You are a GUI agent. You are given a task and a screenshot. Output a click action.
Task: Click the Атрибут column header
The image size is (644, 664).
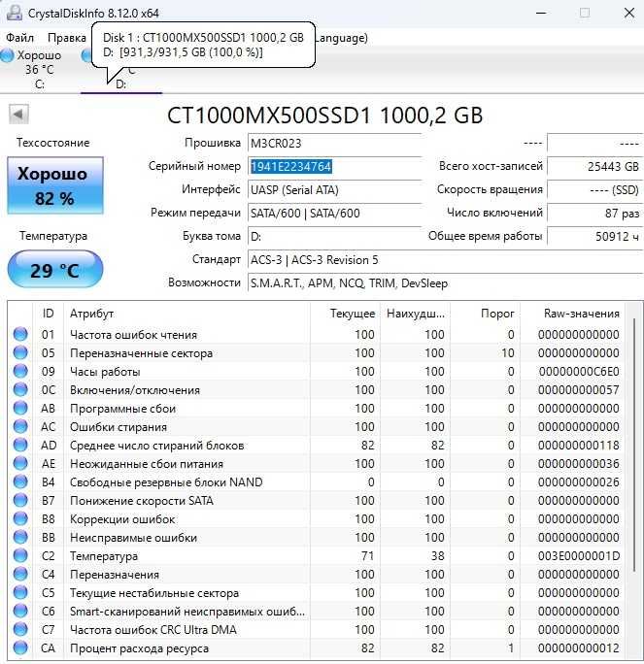[x=186, y=314]
